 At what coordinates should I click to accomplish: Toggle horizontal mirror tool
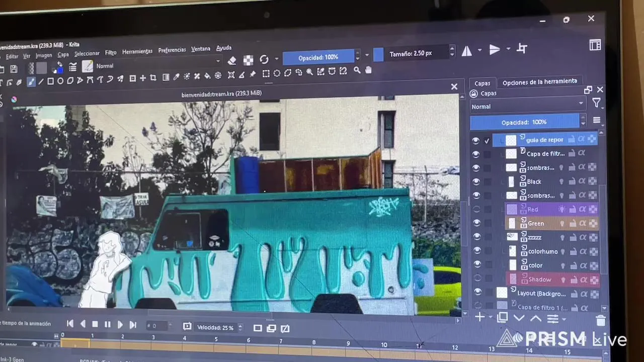click(x=467, y=51)
